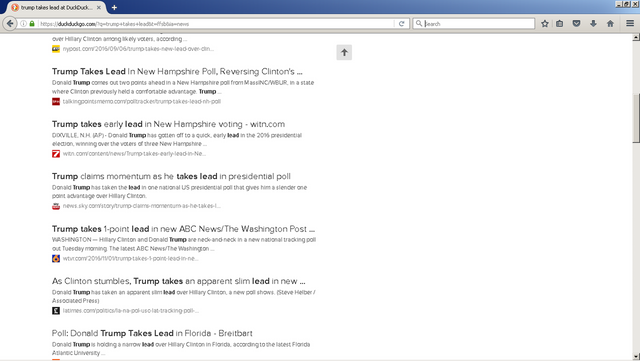Click the nypost favicon
The height and width of the screenshot is (361, 640).
[56, 49]
